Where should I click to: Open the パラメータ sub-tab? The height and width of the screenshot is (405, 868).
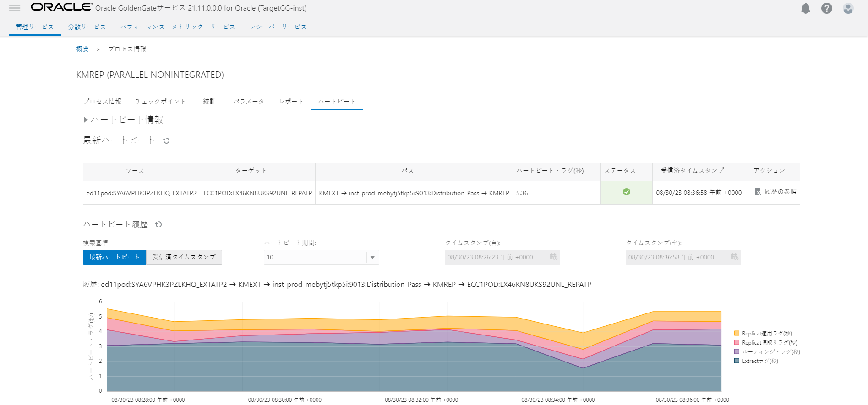point(249,102)
